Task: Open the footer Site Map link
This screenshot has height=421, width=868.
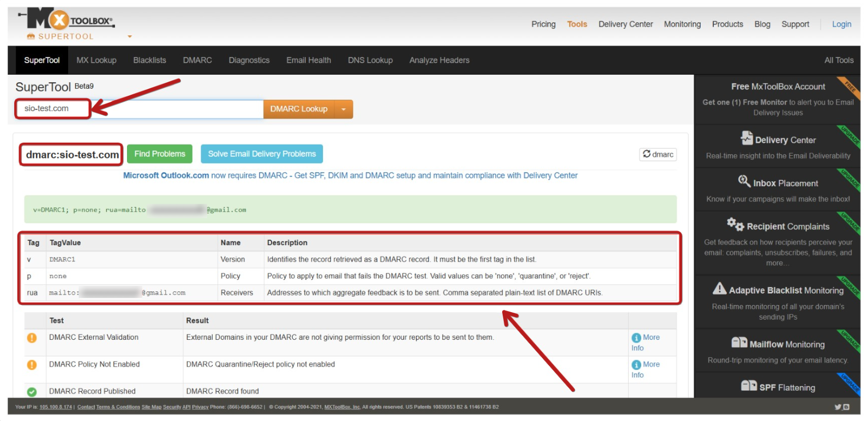Action: 152,407
